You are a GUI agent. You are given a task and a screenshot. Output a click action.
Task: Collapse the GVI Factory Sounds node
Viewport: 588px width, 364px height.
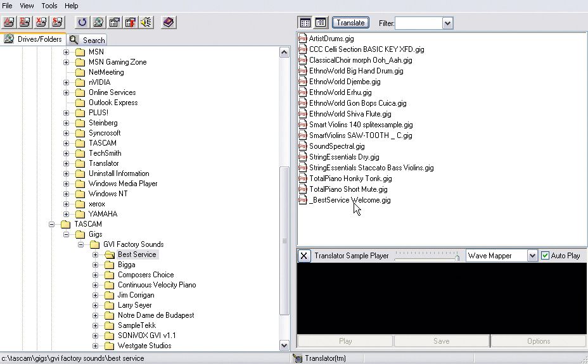[x=81, y=244]
